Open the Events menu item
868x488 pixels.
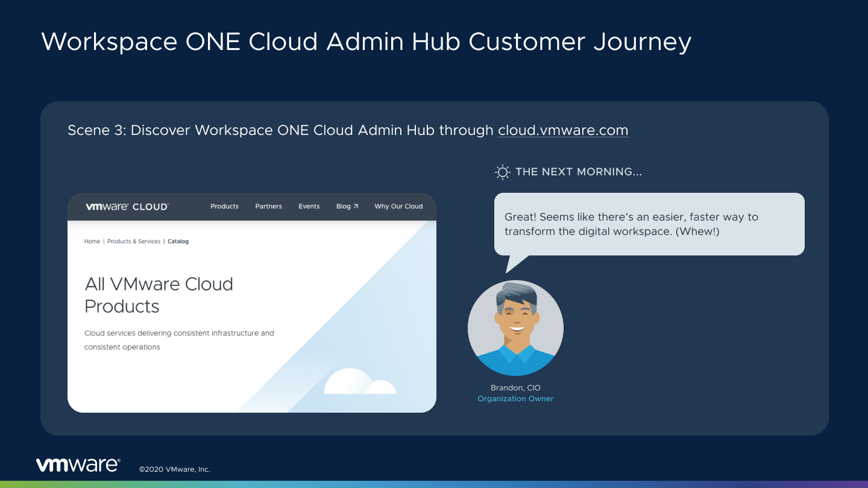pyautogui.click(x=309, y=206)
